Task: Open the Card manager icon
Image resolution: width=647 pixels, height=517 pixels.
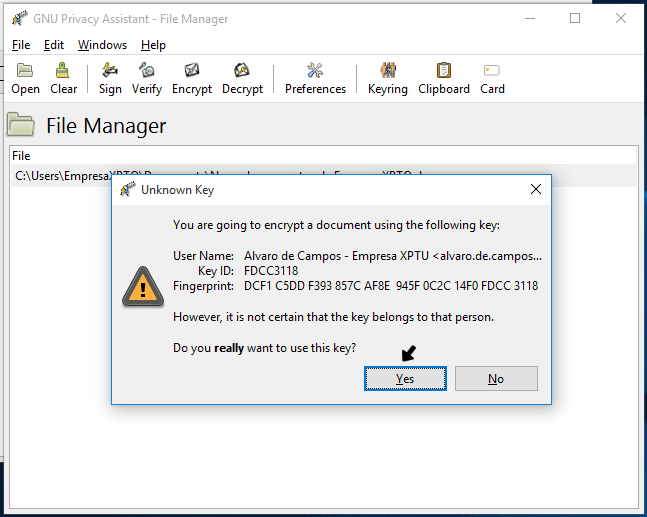Action: (x=492, y=78)
